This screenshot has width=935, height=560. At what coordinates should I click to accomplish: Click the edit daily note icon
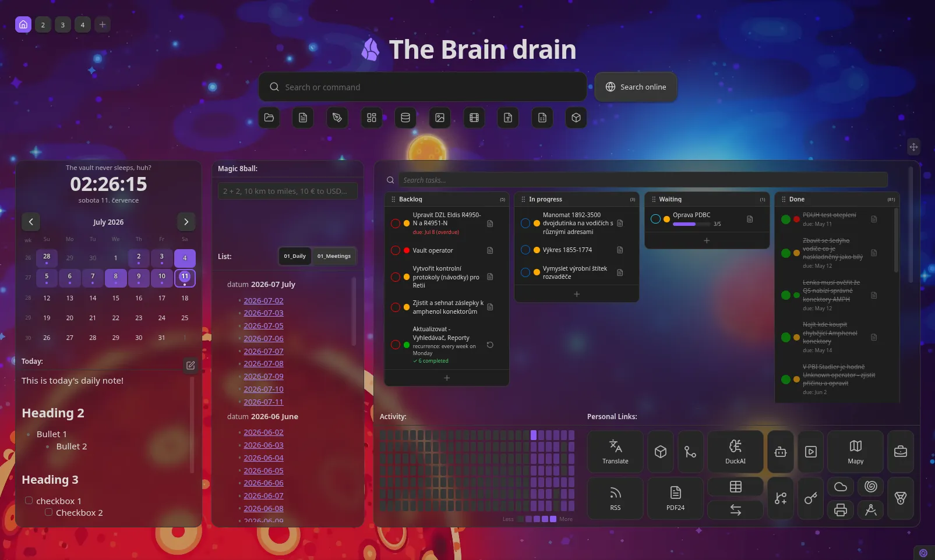[x=190, y=366]
